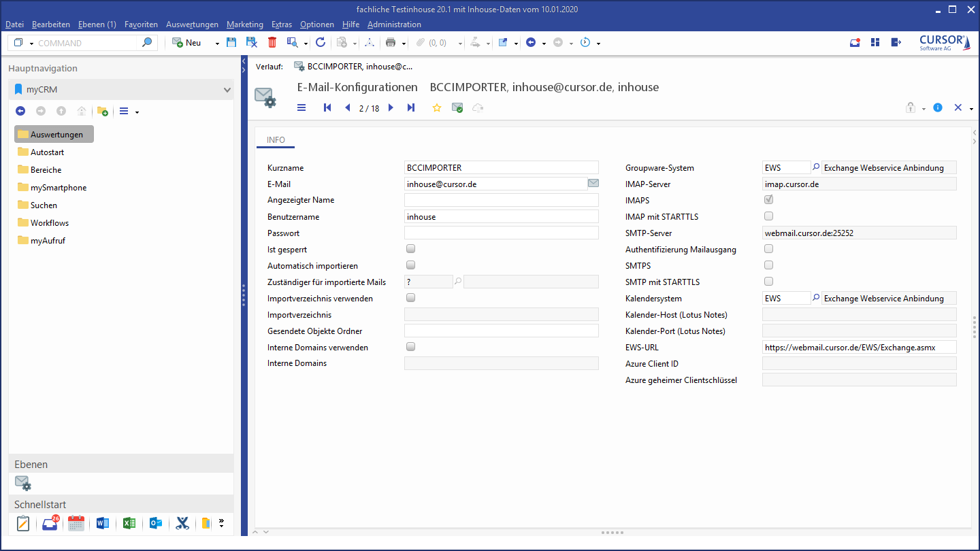Check the SMTPS checkbox
This screenshot has height=551, width=980.
click(x=768, y=265)
